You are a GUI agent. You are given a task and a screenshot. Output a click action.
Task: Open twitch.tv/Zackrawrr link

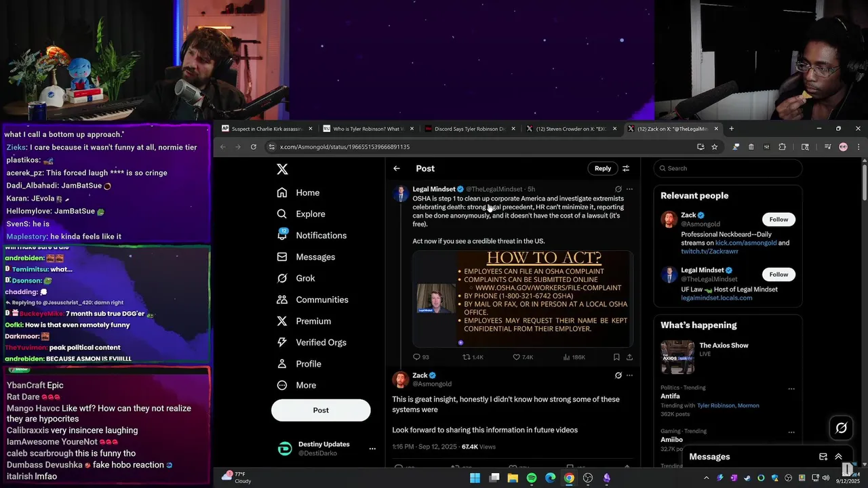click(x=709, y=251)
